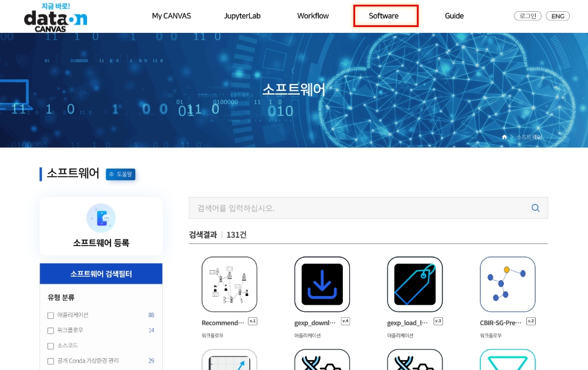
Task: Click the 애플리케이션 count 88
Action: click(x=151, y=315)
